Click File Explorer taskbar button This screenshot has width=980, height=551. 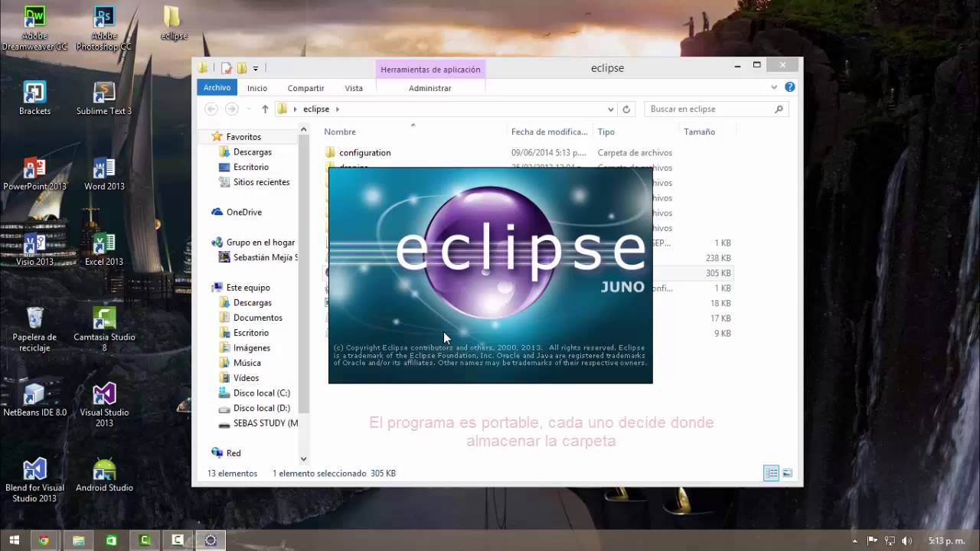click(x=78, y=540)
